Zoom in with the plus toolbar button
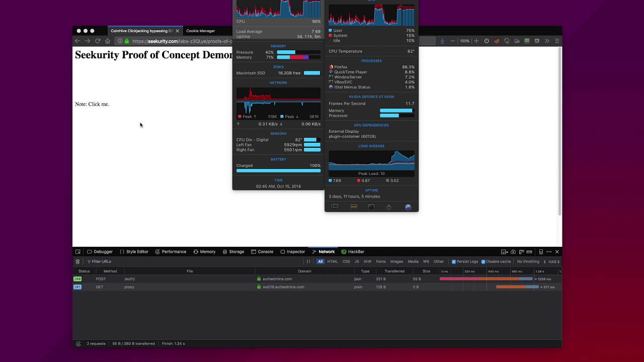 476,41
